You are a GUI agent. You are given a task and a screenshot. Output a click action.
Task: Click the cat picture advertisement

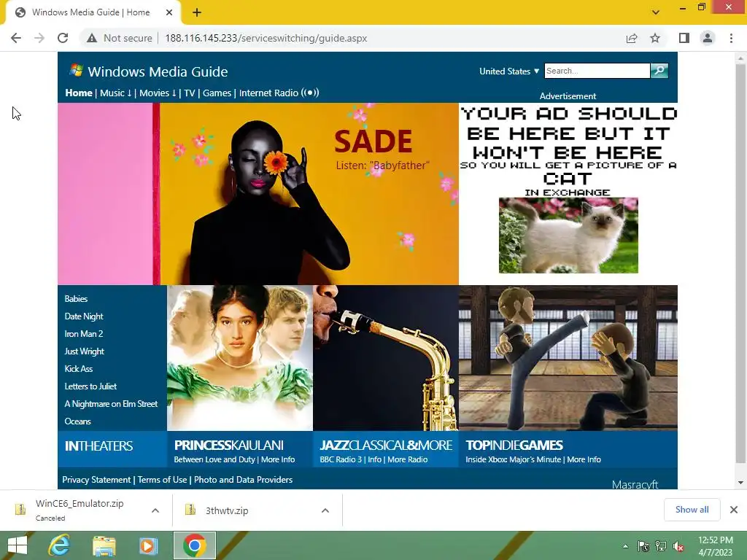[568, 236]
